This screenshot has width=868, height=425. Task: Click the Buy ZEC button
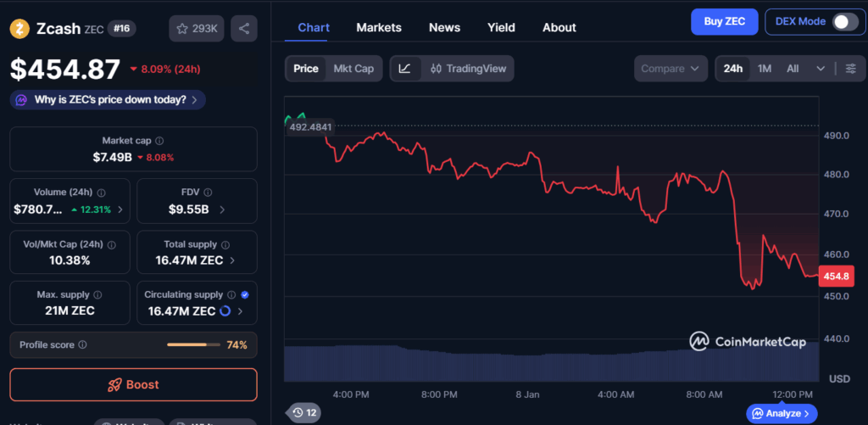(x=724, y=21)
